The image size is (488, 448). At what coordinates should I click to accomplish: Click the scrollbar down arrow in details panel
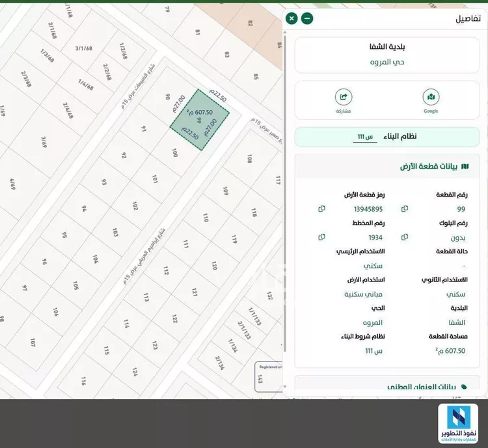285,387
